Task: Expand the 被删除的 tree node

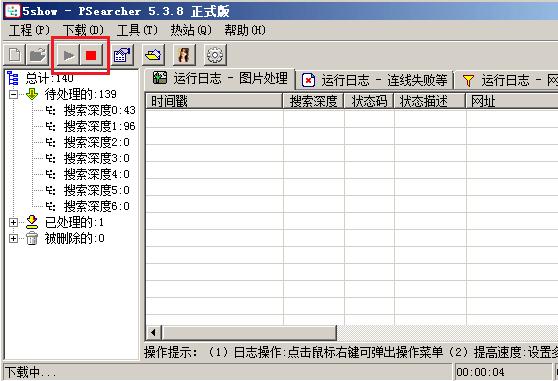Action: (x=14, y=238)
